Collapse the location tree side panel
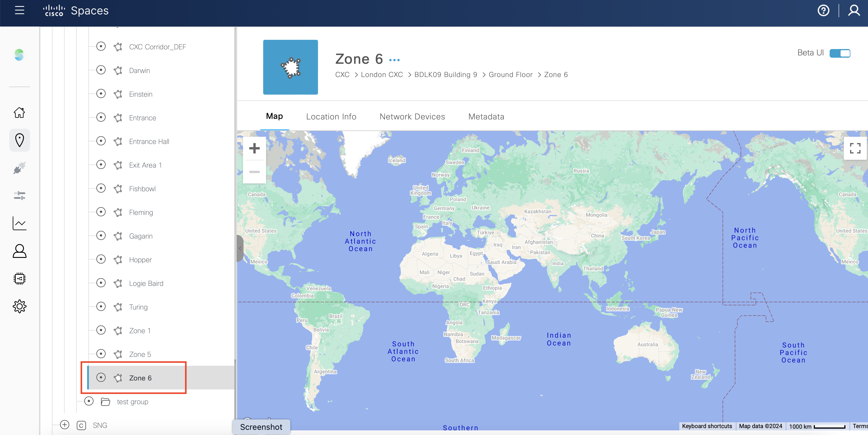The height and width of the screenshot is (435, 868). pyautogui.click(x=240, y=248)
